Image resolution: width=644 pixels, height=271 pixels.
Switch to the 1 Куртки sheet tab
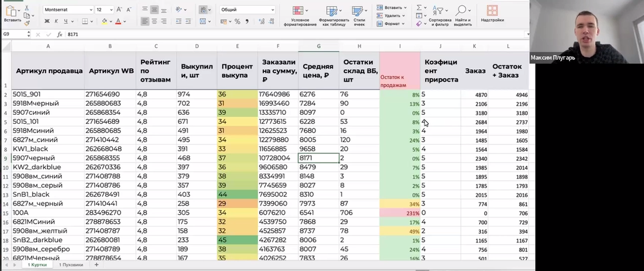(x=38, y=265)
